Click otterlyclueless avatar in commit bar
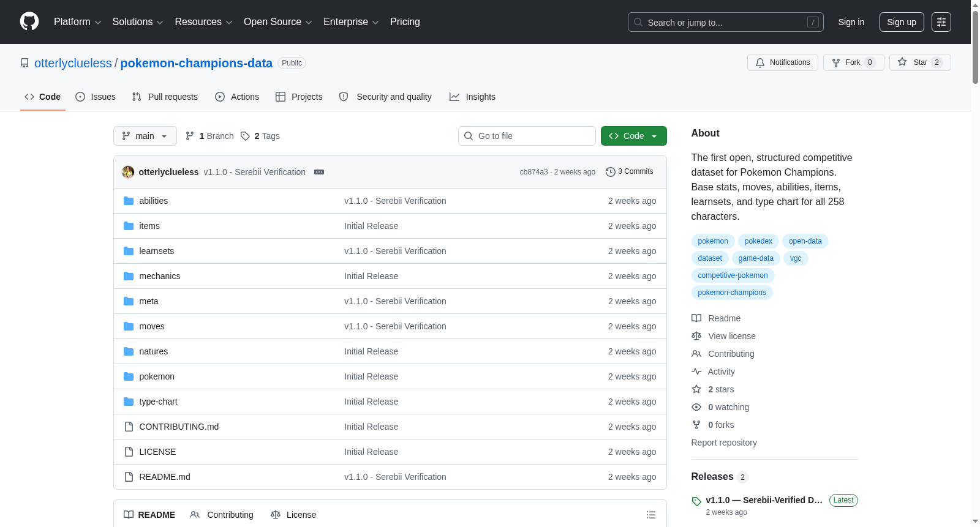 tap(128, 172)
